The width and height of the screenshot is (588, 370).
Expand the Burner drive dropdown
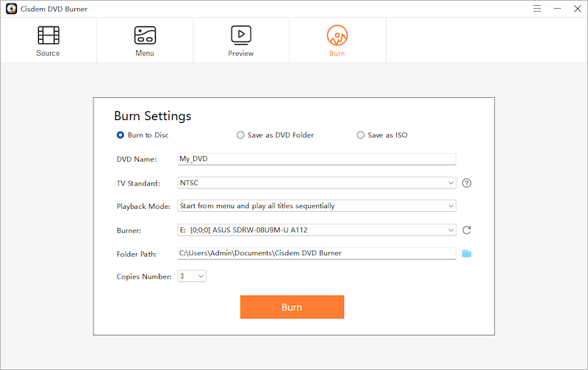[x=317, y=230]
